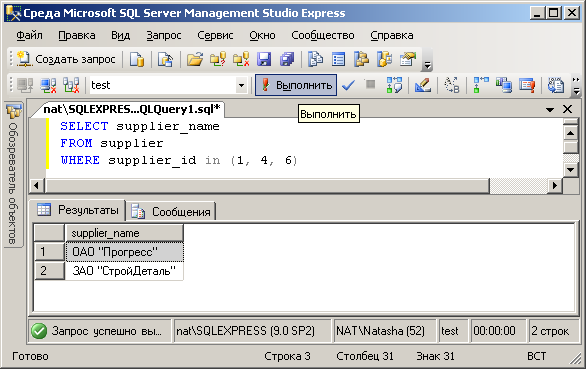Viewport: 586px width, 369px height.
Task: Click the greyed Connect icon
Action: [x=25, y=85]
